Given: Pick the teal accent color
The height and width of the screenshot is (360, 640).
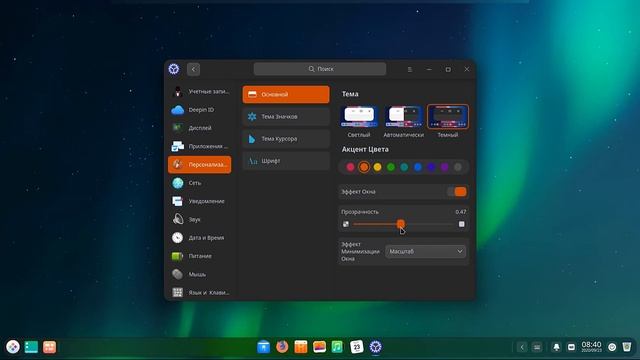Looking at the screenshot, I should click(404, 167).
